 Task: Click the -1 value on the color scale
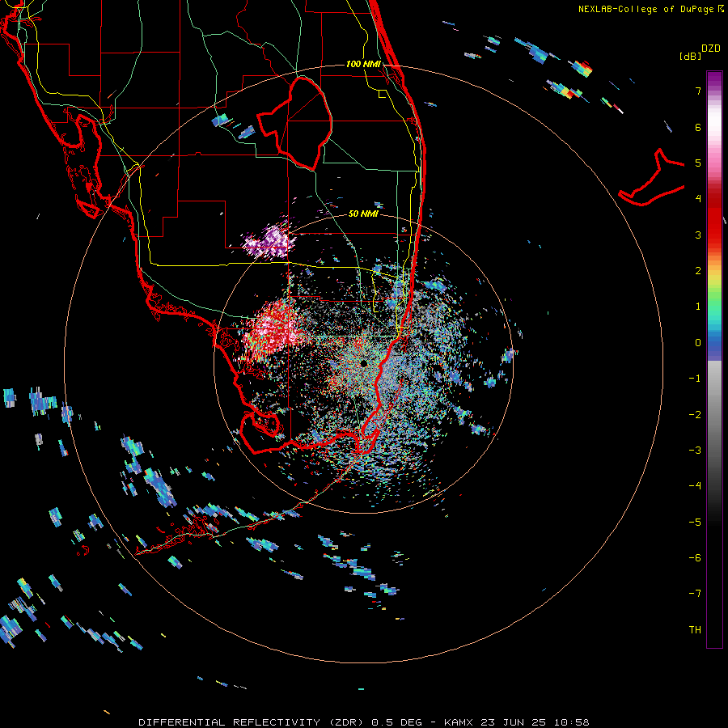pos(695,379)
